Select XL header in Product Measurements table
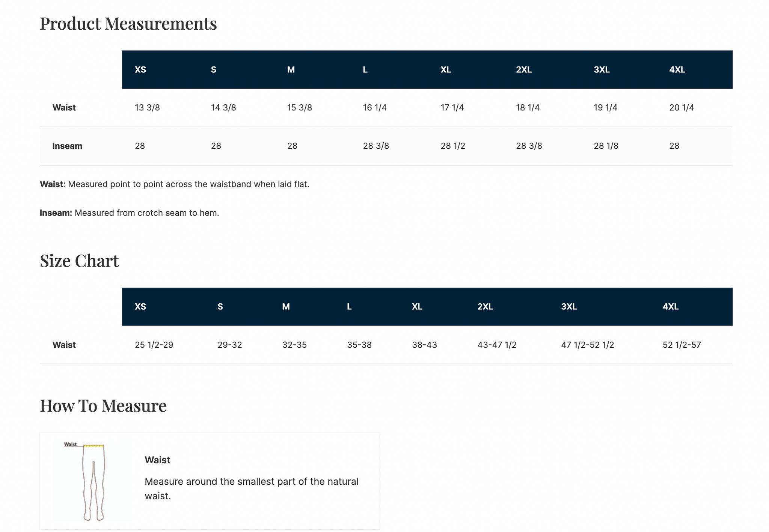The width and height of the screenshot is (769, 532). pos(446,70)
